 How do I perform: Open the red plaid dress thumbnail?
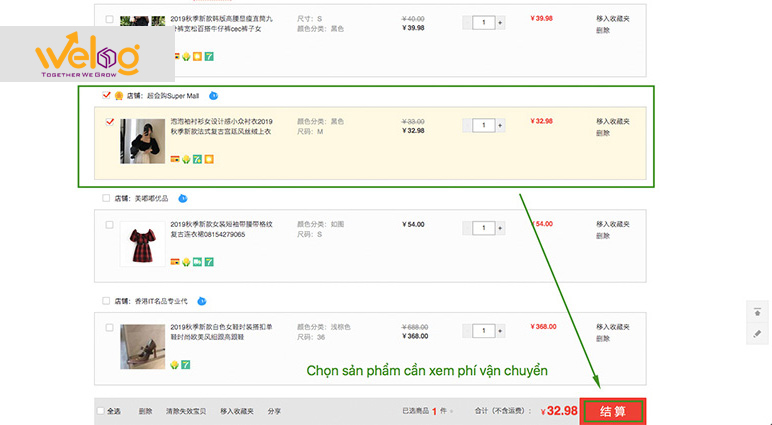click(x=143, y=244)
